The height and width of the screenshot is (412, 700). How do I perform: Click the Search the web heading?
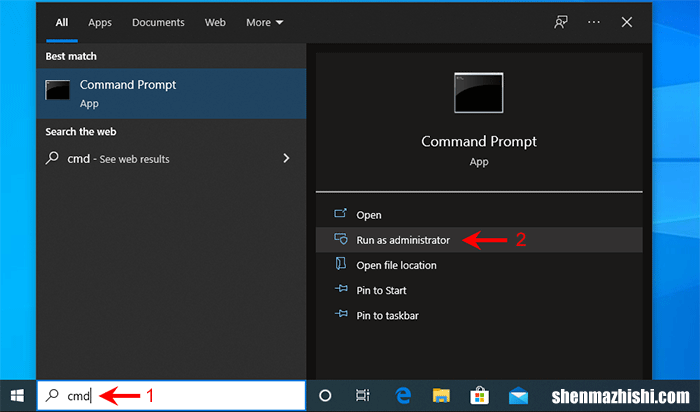[x=81, y=132]
